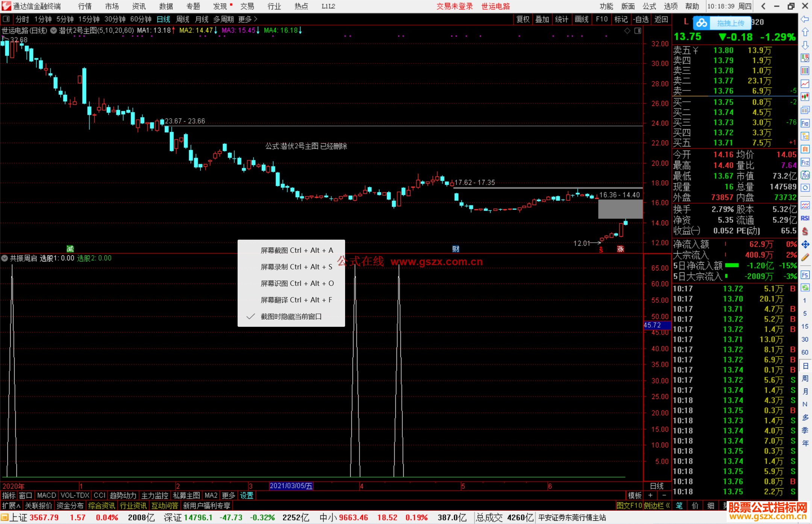Click the panel icon at chart top right
Viewport: 812px width, 524px height.
638,31
